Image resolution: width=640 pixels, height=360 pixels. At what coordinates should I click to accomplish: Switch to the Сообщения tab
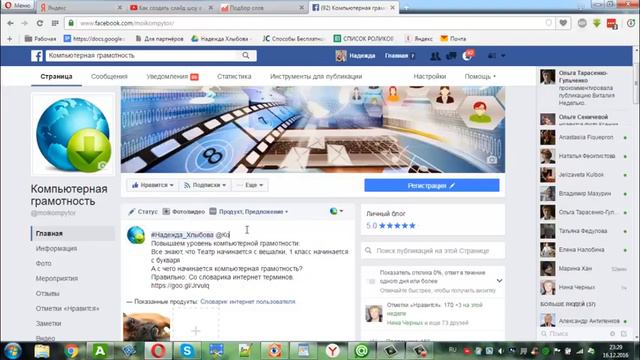pyautogui.click(x=109, y=76)
